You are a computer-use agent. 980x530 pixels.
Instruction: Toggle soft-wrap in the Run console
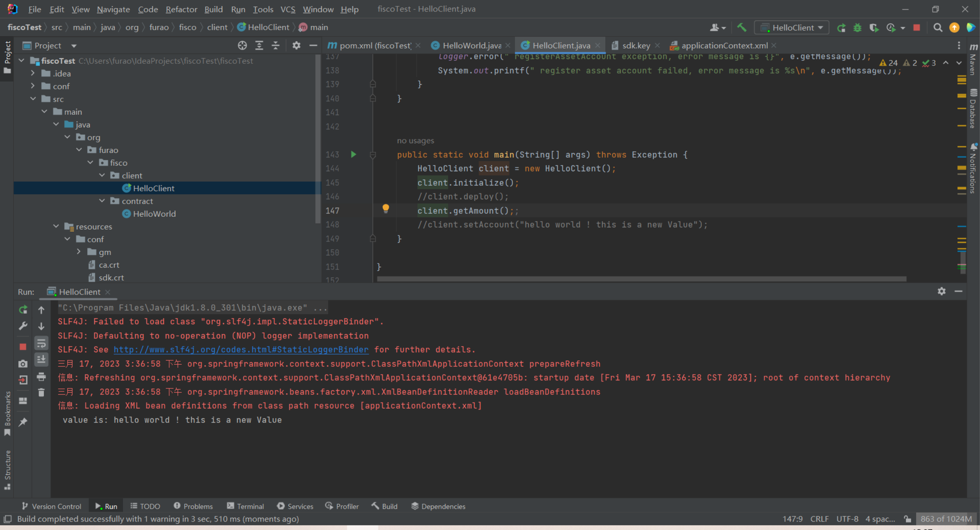click(41, 343)
